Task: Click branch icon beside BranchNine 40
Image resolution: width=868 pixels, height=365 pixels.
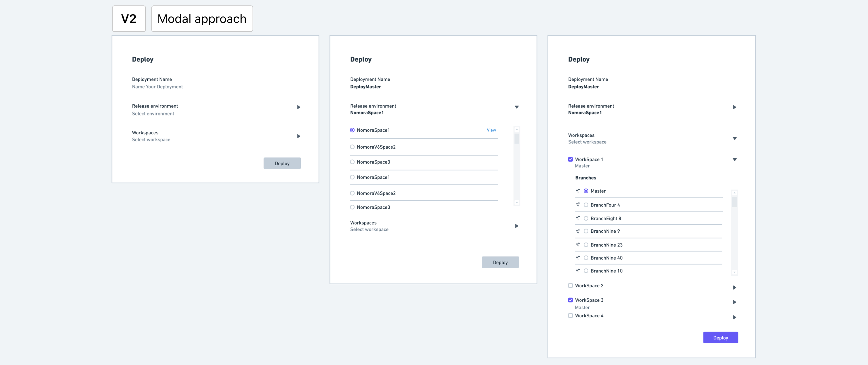Action: coord(578,258)
